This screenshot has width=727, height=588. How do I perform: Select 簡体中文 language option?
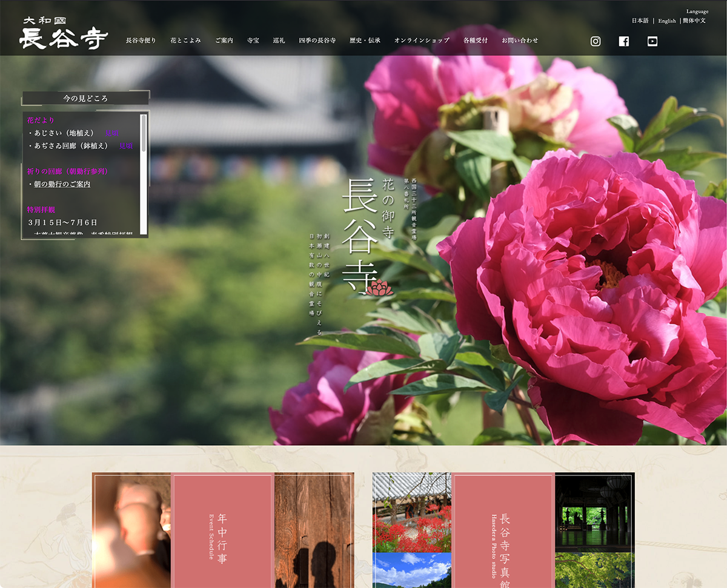pyautogui.click(x=694, y=21)
